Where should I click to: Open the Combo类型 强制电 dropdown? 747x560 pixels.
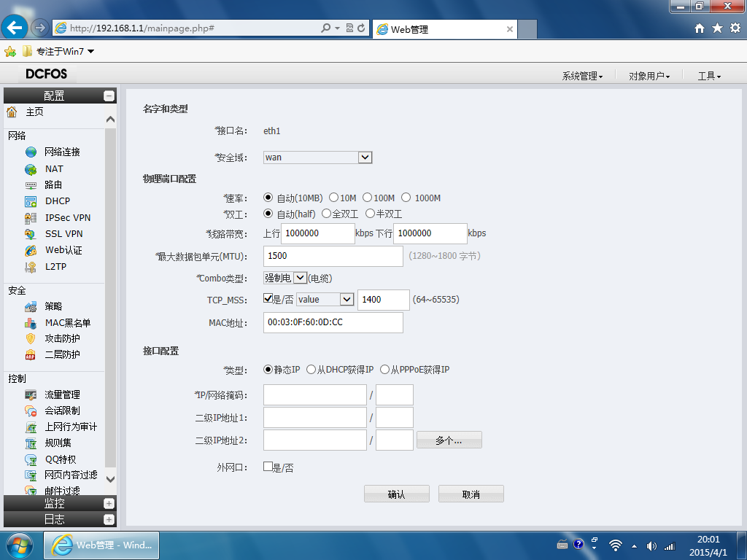pos(285,278)
